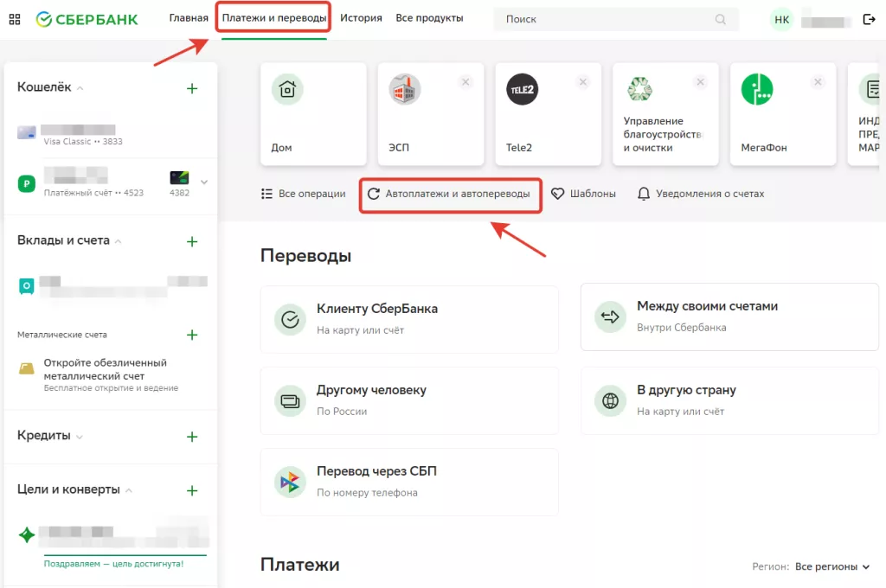This screenshot has height=588, width=886.
Task: Click the plus icon next to Кошелёк
Action: tap(192, 88)
